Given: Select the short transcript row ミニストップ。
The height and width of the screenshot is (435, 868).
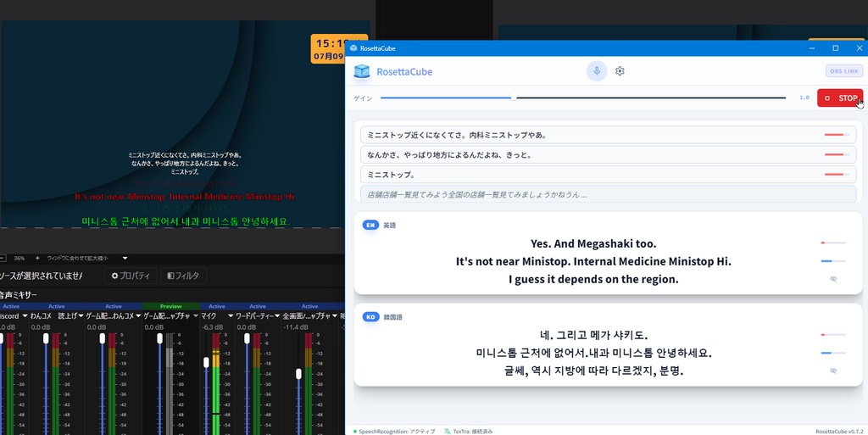Looking at the screenshot, I should pos(608,175).
